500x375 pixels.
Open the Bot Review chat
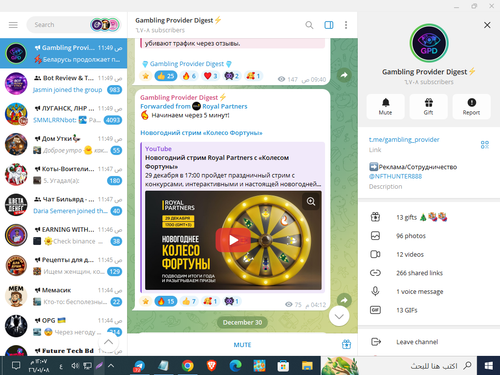coord(63,84)
